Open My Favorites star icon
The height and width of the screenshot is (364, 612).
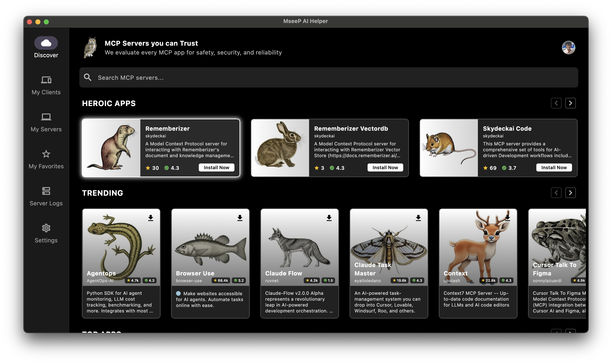(46, 154)
